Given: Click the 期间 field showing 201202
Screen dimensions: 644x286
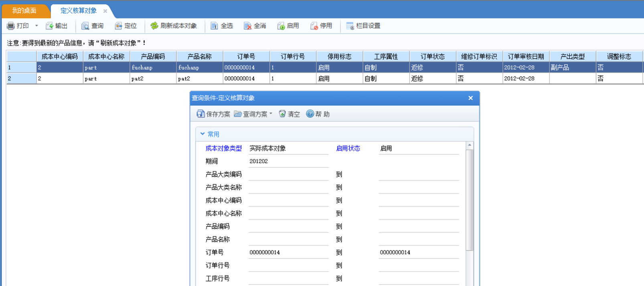Looking at the screenshot, I should 288,161.
